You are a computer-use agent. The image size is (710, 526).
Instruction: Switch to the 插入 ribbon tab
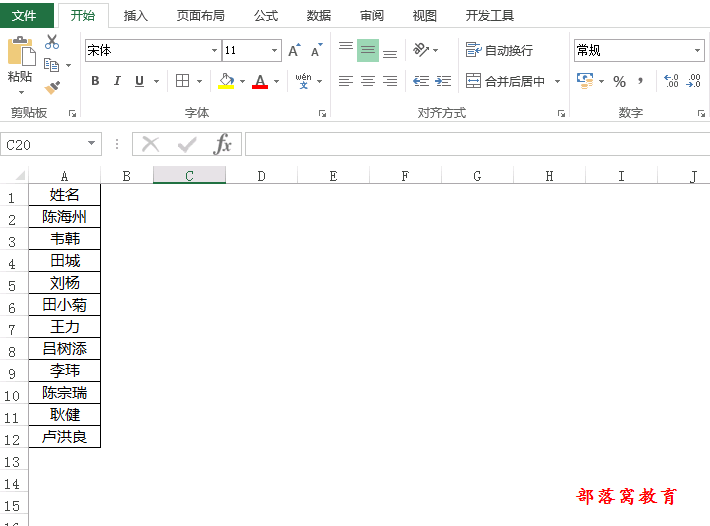pos(135,15)
